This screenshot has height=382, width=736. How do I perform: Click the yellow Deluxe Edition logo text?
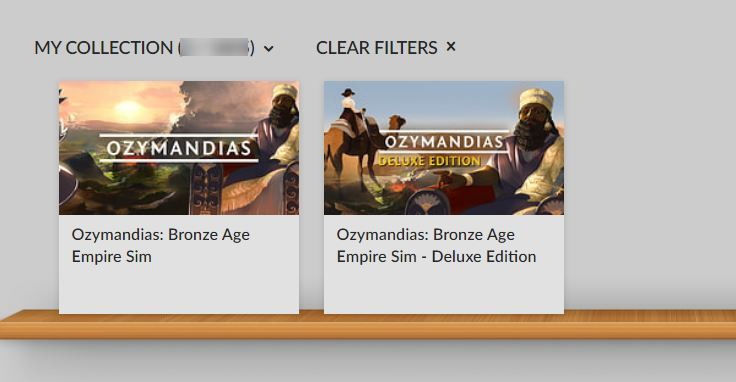pyautogui.click(x=429, y=161)
